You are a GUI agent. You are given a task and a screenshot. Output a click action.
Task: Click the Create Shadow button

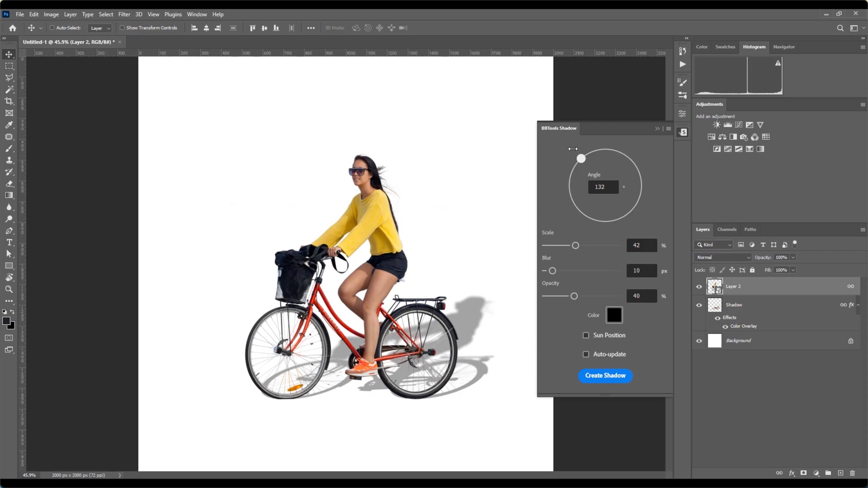[x=605, y=375]
